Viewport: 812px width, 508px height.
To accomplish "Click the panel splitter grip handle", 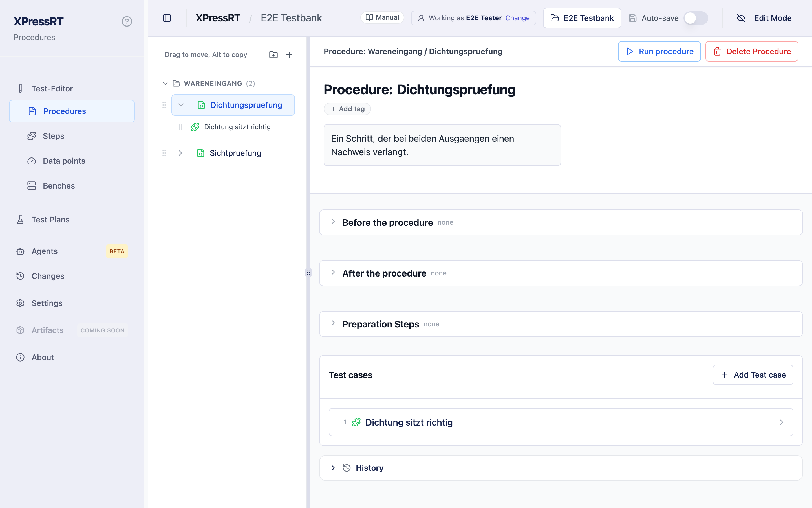I will [x=308, y=272].
